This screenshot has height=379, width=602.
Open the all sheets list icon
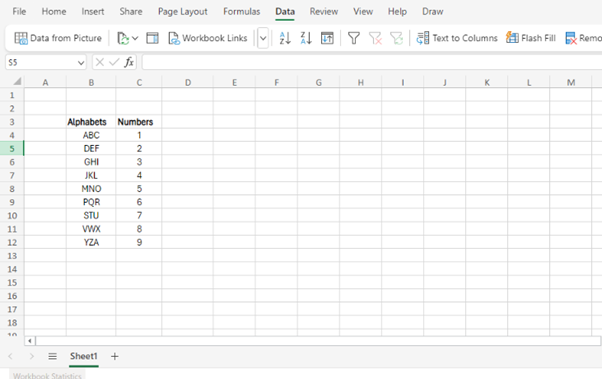click(x=53, y=357)
